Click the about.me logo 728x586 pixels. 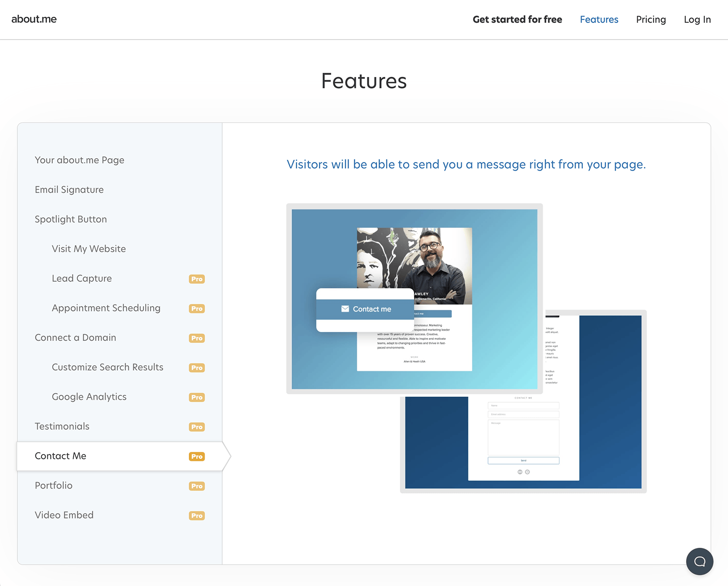click(x=34, y=19)
